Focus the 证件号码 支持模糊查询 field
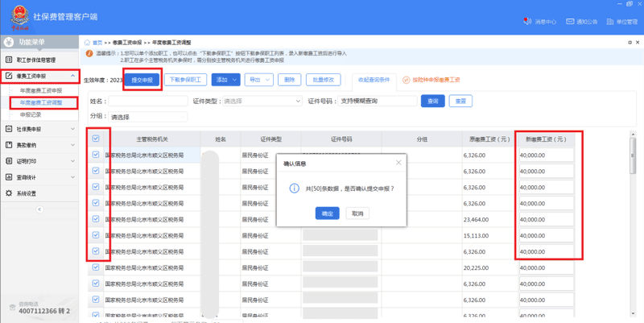 378,101
